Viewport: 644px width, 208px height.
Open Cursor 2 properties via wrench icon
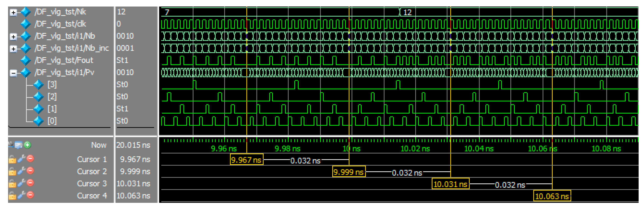click(22, 171)
